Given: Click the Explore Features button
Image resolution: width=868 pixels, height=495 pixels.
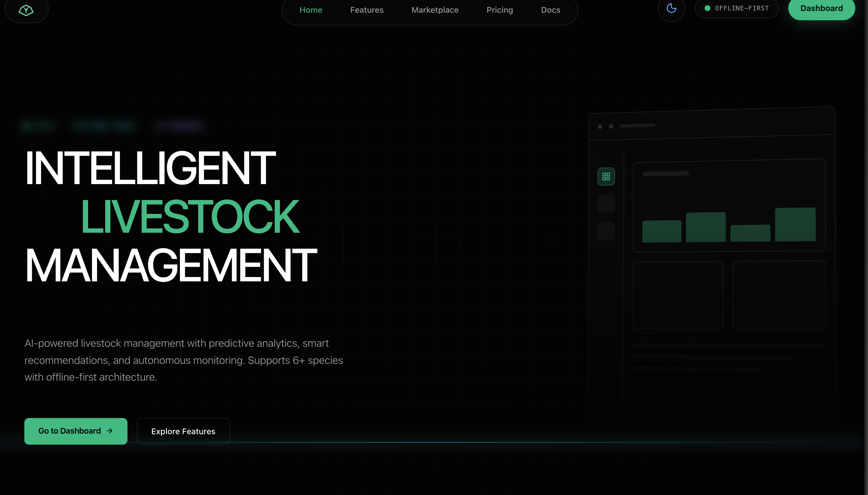Looking at the screenshot, I should click(183, 431).
